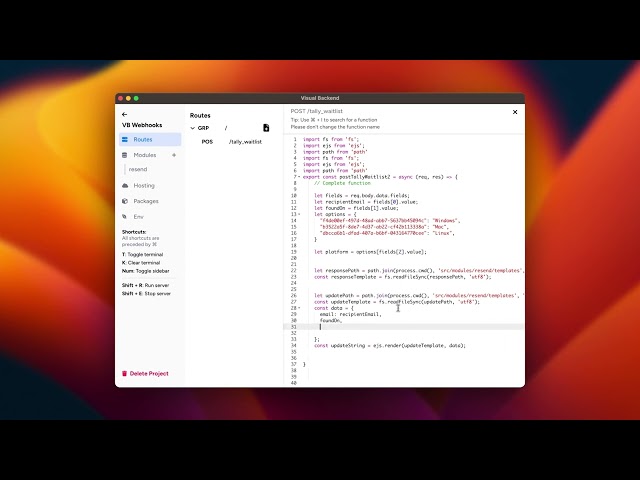Open the Modules section
The height and width of the screenshot is (480, 640).
pos(144,155)
